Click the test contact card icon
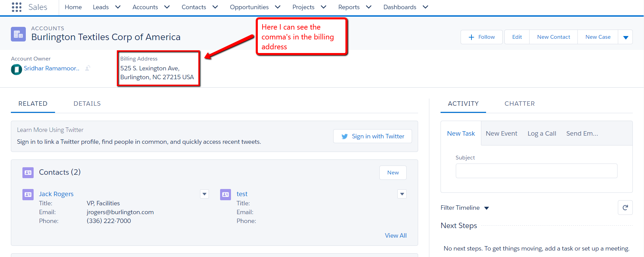The image size is (644, 257). 226,194
